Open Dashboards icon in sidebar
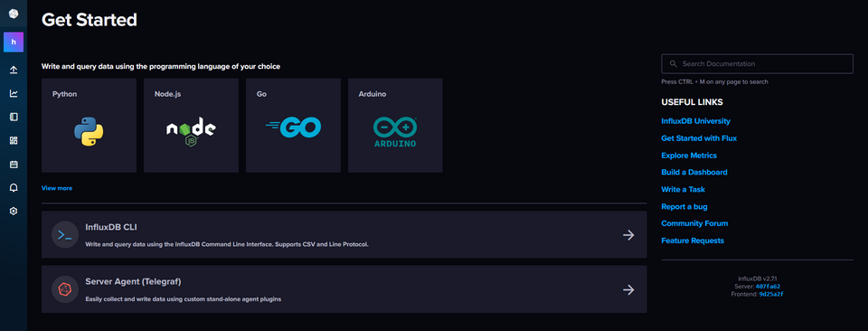This screenshot has height=331, width=868. (x=14, y=140)
